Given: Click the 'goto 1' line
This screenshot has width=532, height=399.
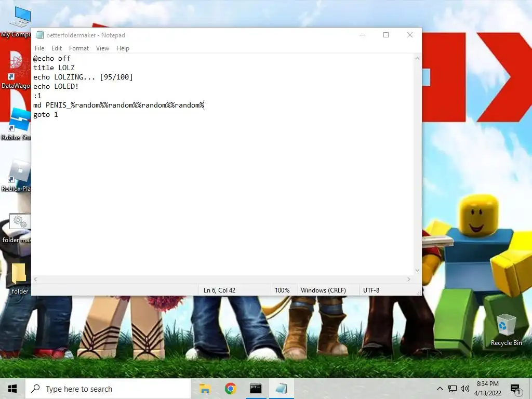Looking at the screenshot, I should pyautogui.click(x=46, y=115).
